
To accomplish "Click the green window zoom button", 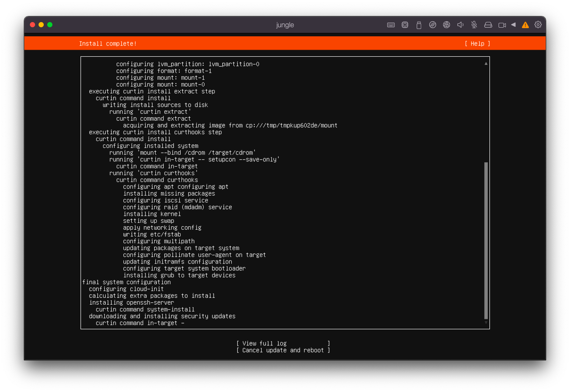I will click(50, 25).
